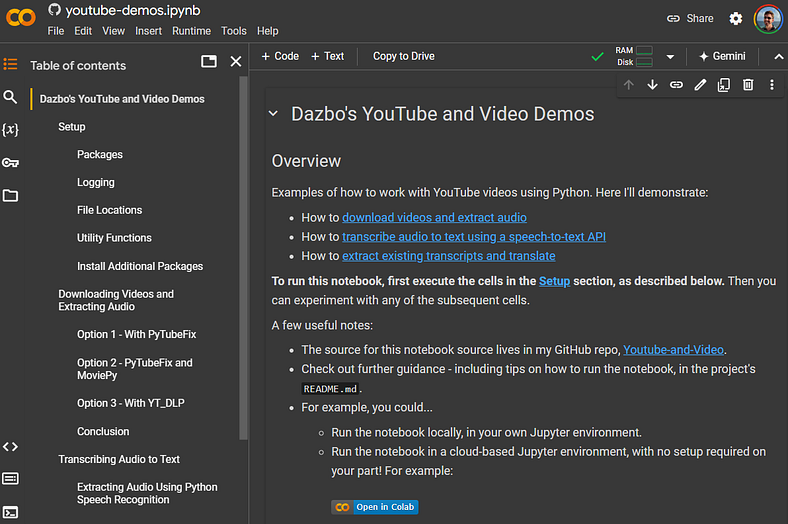Open the Tools menu
Image resolution: width=788 pixels, height=524 pixels.
pyautogui.click(x=233, y=31)
